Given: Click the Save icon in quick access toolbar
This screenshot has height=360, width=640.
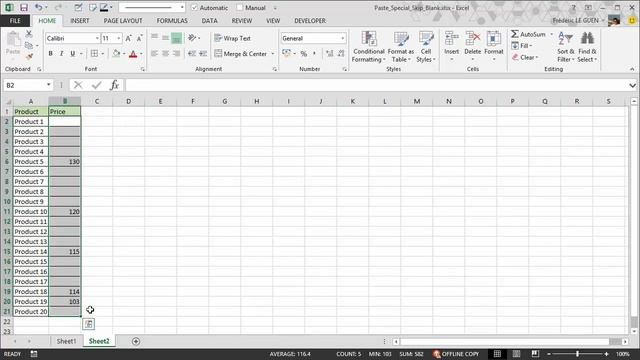Looking at the screenshot, I should pos(24,8).
